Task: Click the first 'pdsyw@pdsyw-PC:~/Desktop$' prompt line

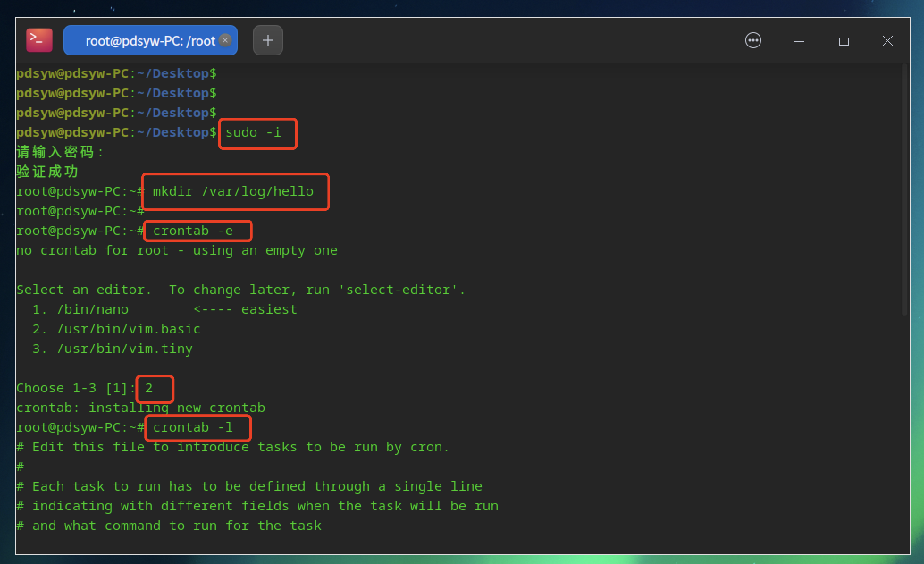Action: coord(117,74)
